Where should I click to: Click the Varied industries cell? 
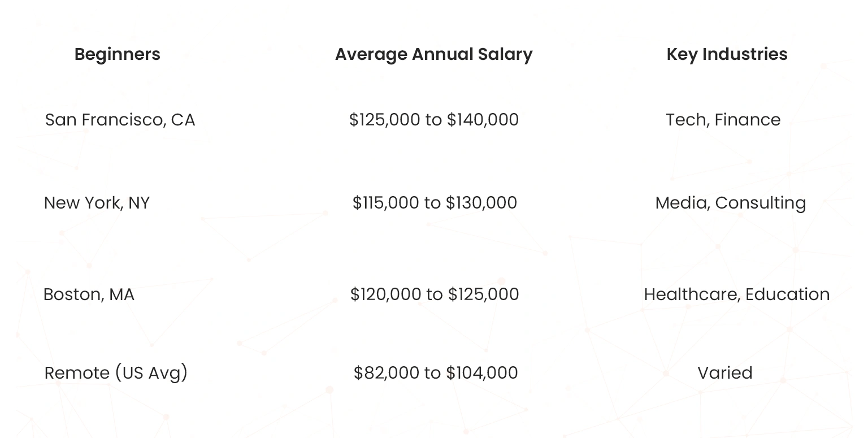click(724, 373)
